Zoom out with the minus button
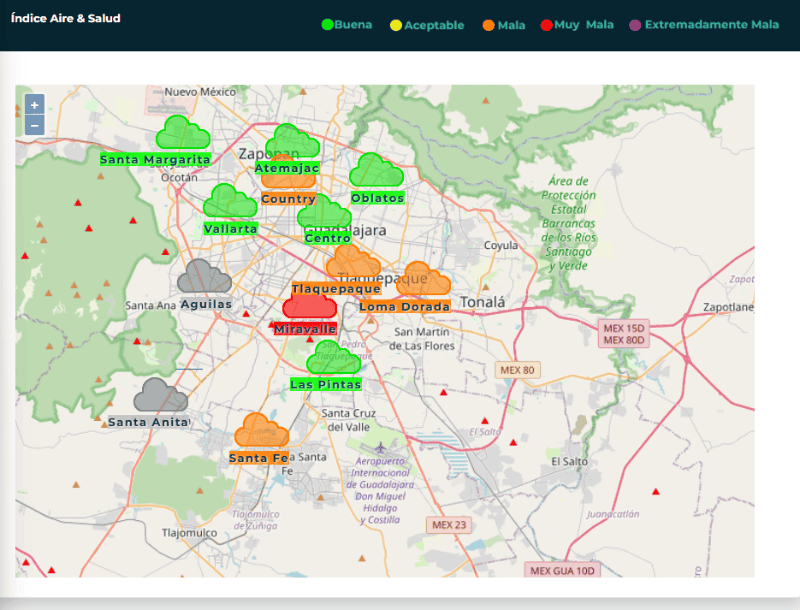The height and width of the screenshot is (610, 800). pos(34,125)
